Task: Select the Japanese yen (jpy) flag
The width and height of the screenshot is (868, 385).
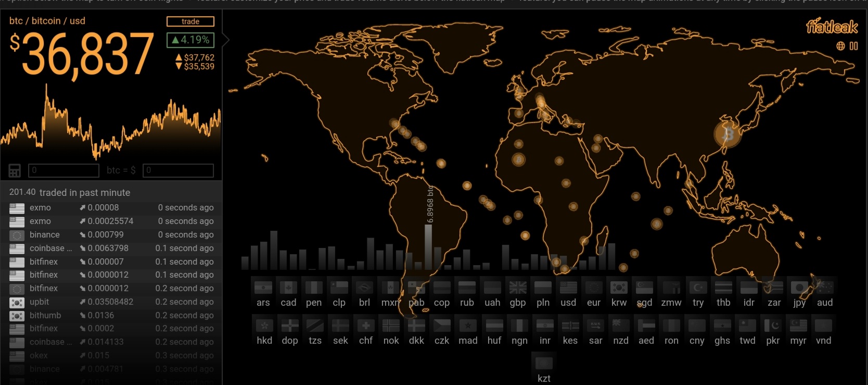Action: coord(799,288)
